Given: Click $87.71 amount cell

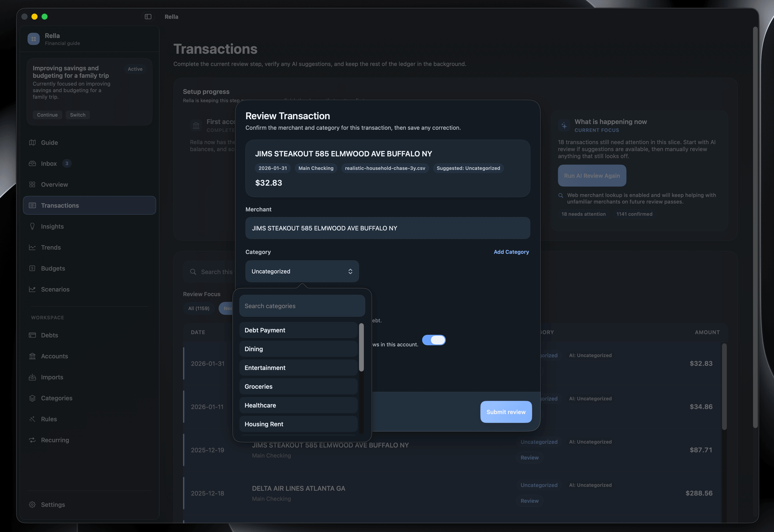Looking at the screenshot, I should (x=701, y=450).
